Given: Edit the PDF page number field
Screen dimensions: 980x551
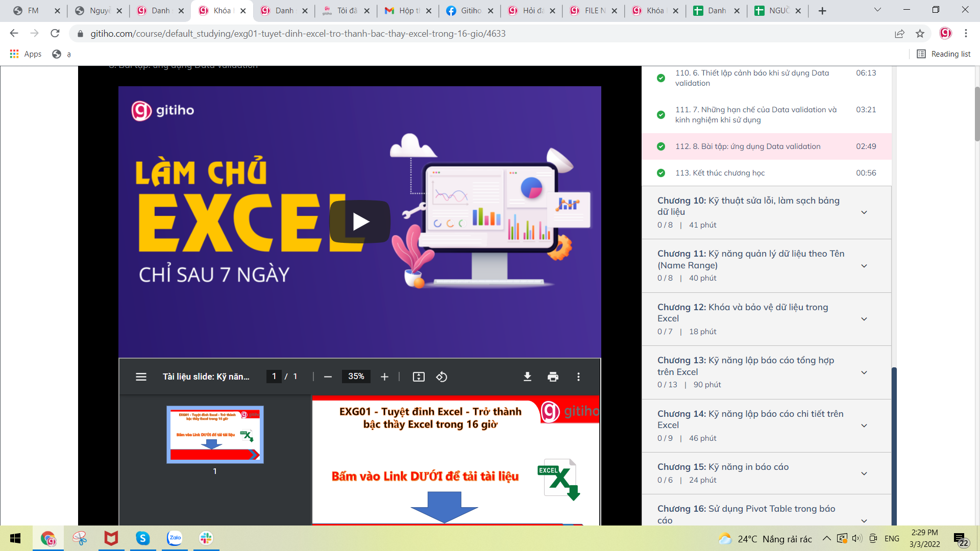Looking at the screenshot, I should click(x=274, y=377).
